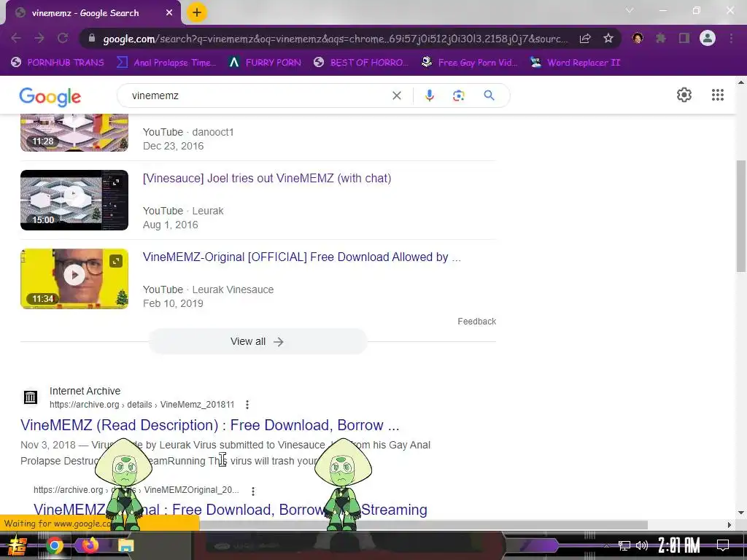Screen dimensions: 747x560
Task: Click the scroll down arrow
Action: point(741,513)
